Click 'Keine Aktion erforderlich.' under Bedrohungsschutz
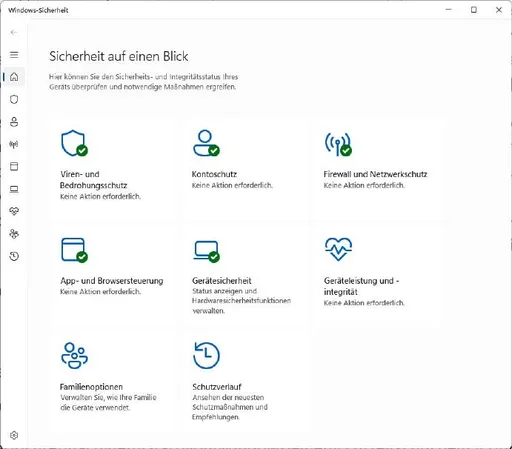Screen dimensions: 512x449 coord(100,196)
